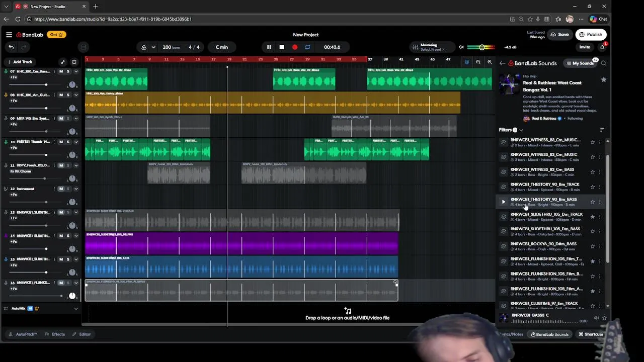Open the notifications bell
The height and width of the screenshot is (362, 644).
coord(602,47)
